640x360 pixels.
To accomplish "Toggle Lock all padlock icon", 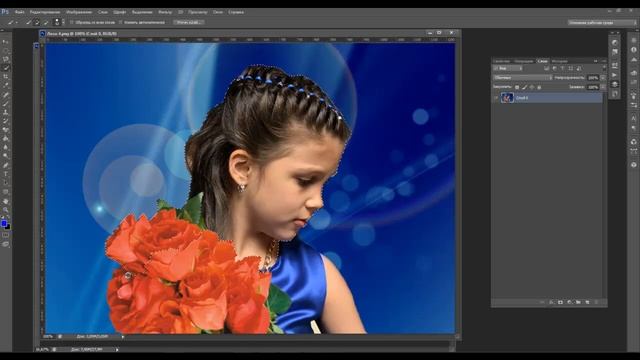I will (x=539, y=87).
